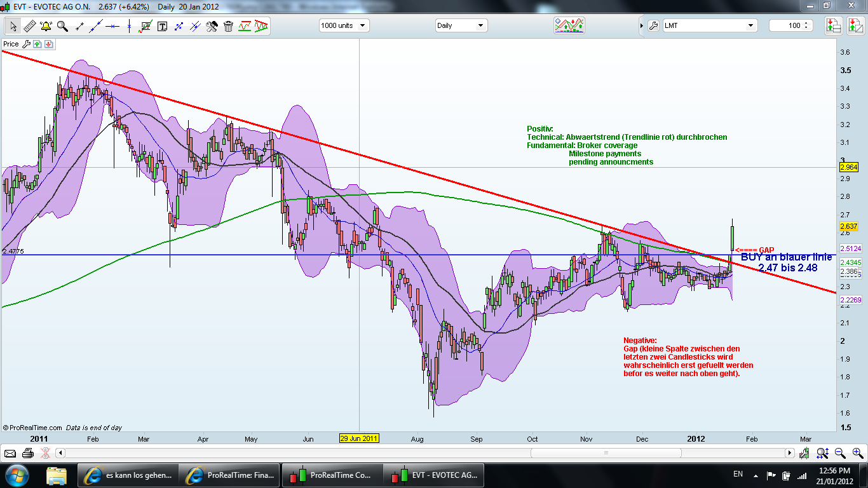Switch to 'es kann los gehen...' browser window
Image resolution: width=868 pixels, height=488 pixels.
[128, 475]
